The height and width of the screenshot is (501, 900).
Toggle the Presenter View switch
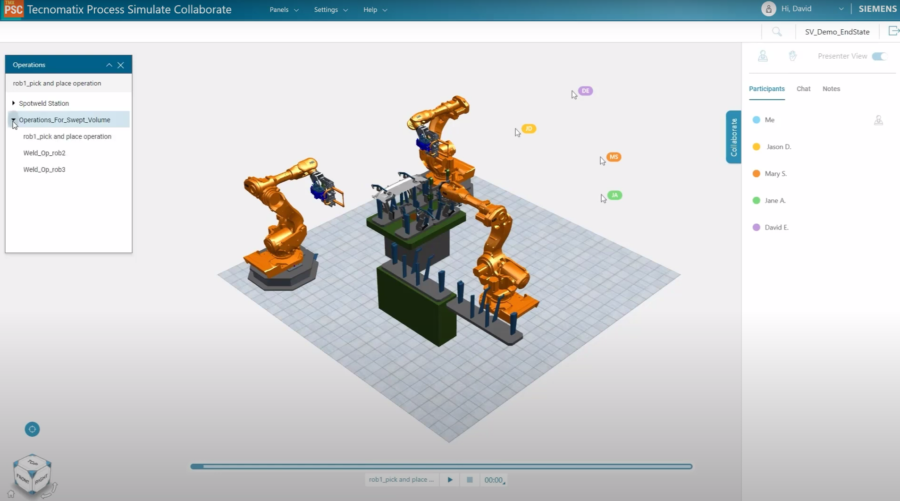[878, 56]
